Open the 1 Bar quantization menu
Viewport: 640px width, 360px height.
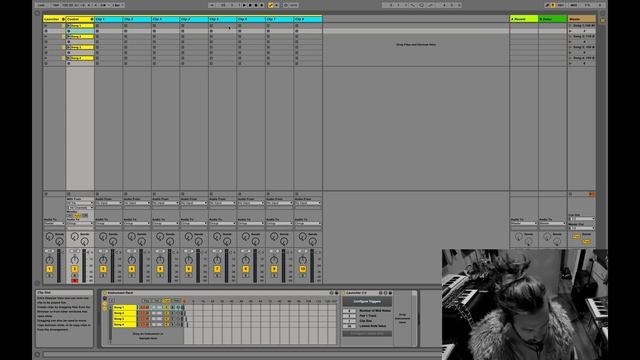118,5
